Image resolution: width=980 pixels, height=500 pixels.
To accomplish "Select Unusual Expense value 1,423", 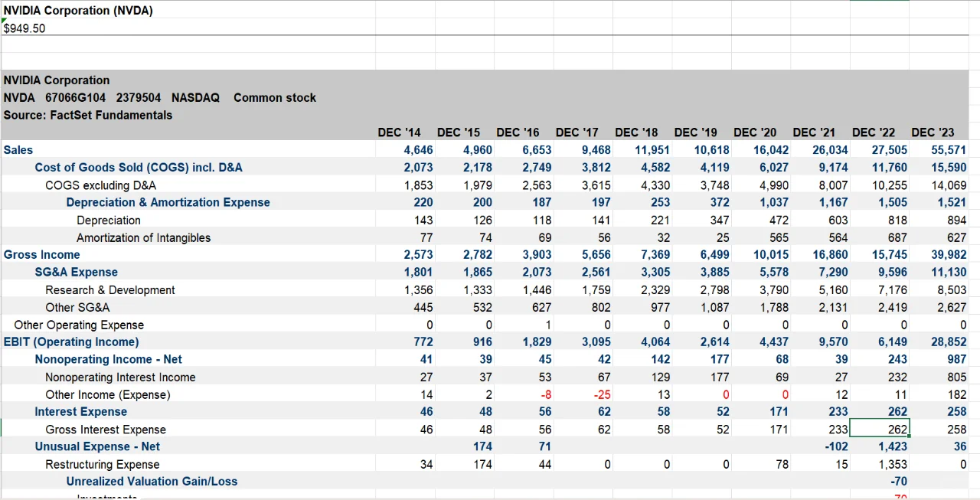I will 893,446.
